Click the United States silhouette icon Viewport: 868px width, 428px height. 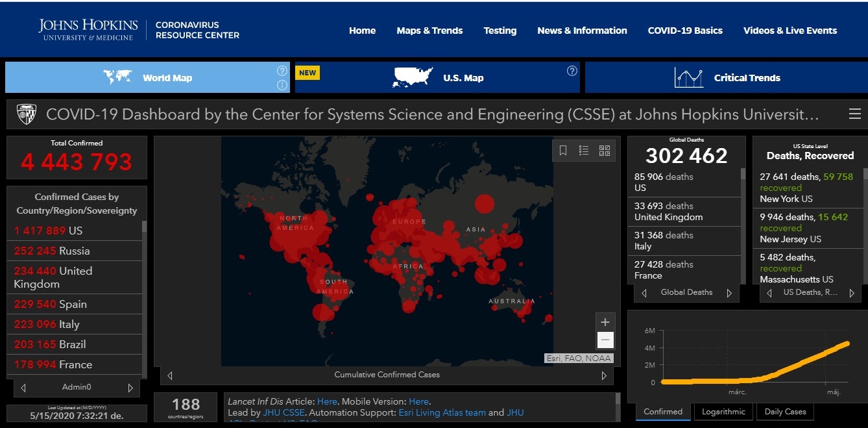(413, 77)
